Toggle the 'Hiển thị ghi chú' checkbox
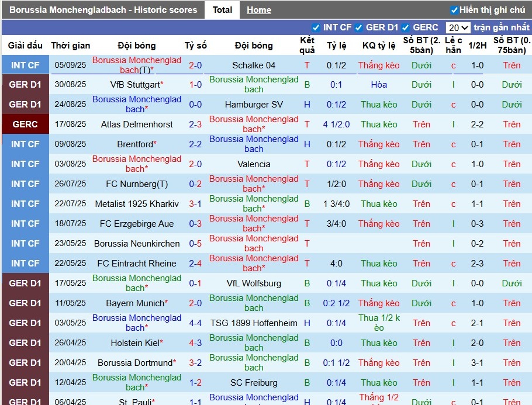Viewport: 532px width, 405px height. click(454, 10)
